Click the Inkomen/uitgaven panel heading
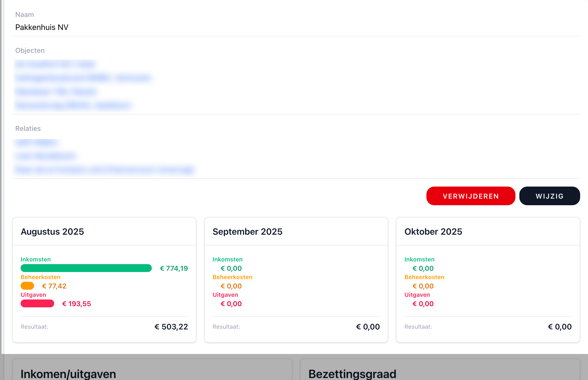Viewport: 588px width, 380px height. coord(68,374)
